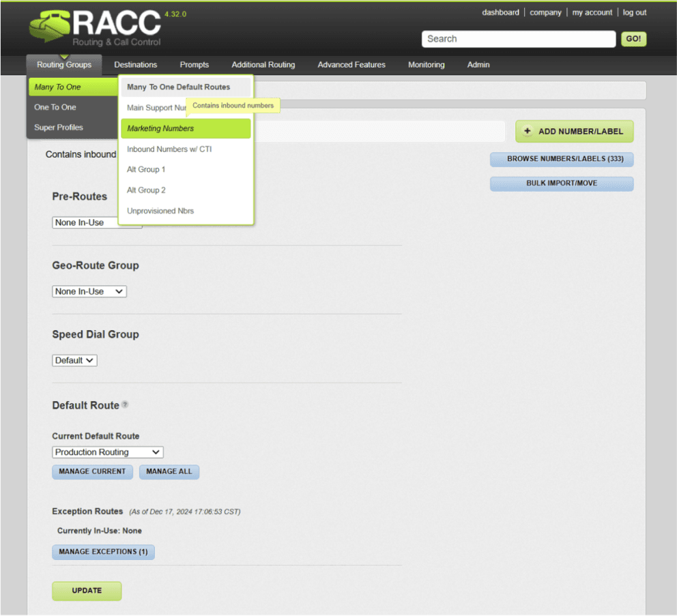Screen dimensions: 677x616
Task: Click the Currently In-Use: None text
Action: [x=100, y=531]
